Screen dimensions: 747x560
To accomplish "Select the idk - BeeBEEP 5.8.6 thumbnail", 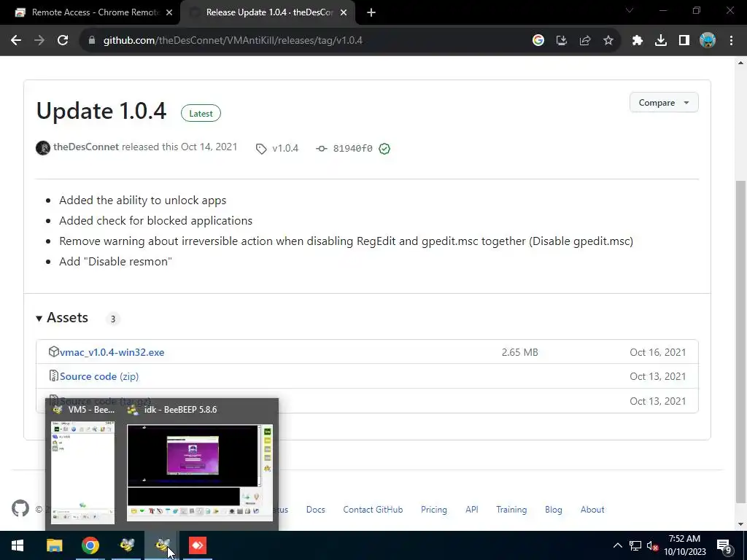I will point(200,472).
